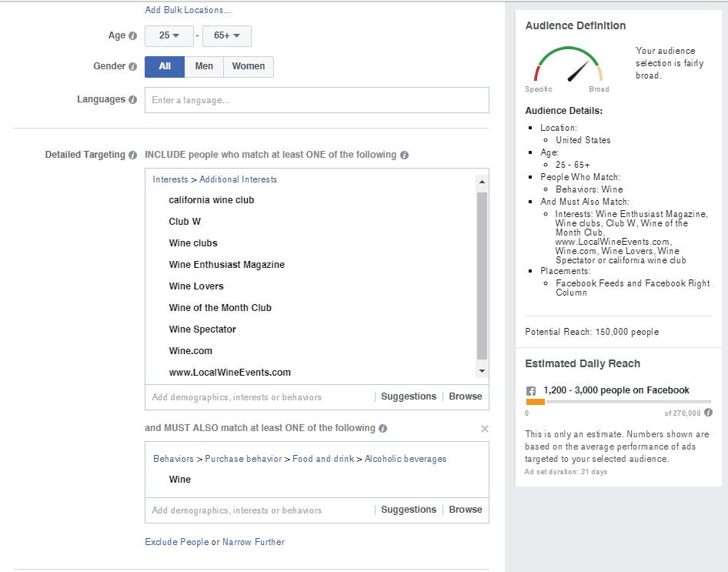Click the Gender info icon
This screenshot has width=728, height=572.
132,66
